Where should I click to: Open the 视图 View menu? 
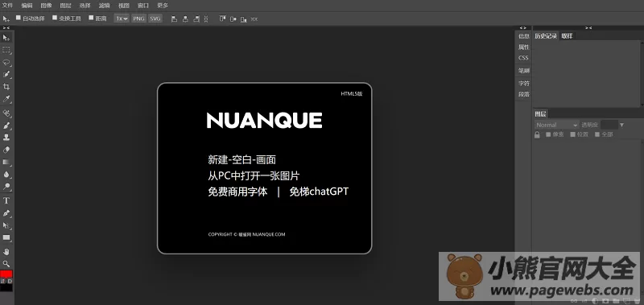(124, 6)
